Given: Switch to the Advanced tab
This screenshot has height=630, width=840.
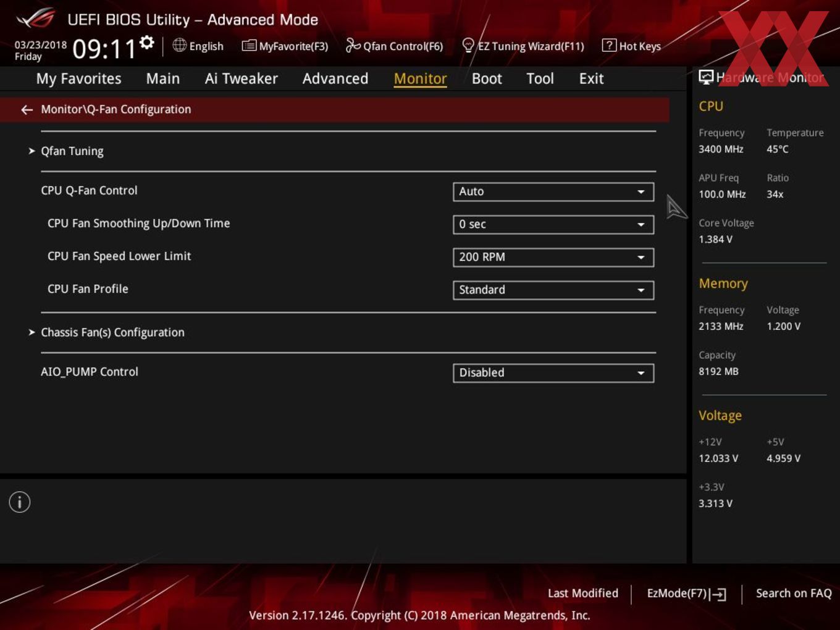Looking at the screenshot, I should 335,78.
